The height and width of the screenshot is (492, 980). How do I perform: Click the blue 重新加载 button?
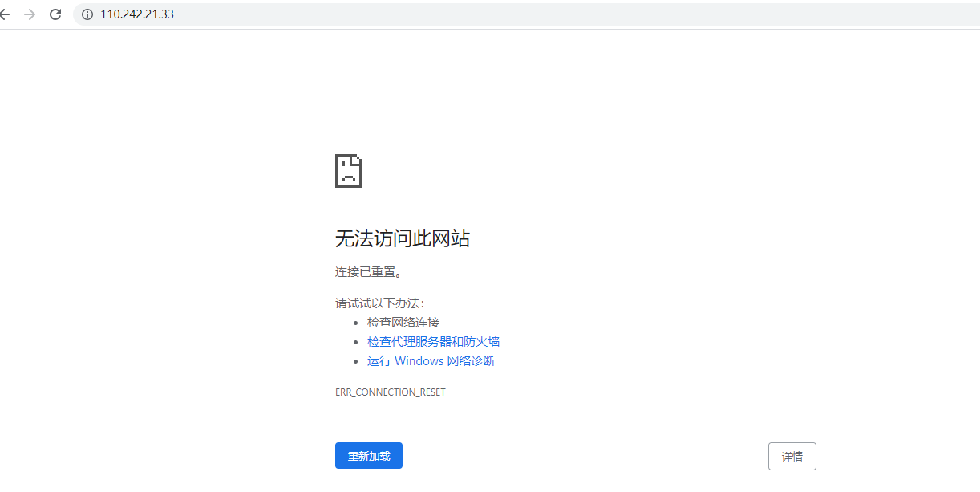pos(368,455)
